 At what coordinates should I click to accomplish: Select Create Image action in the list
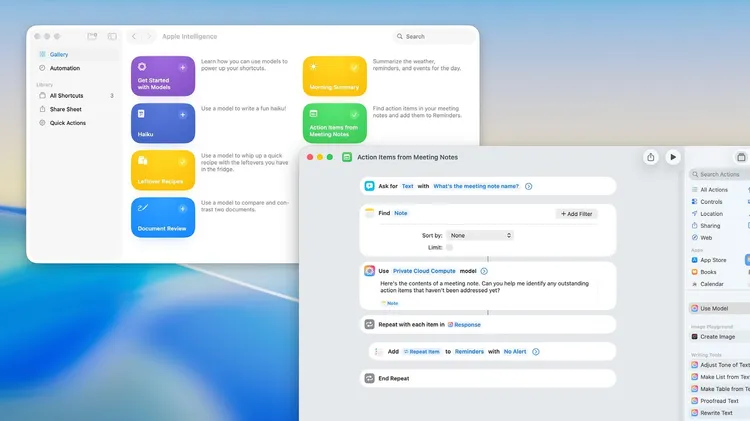pyautogui.click(x=717, y=337)
